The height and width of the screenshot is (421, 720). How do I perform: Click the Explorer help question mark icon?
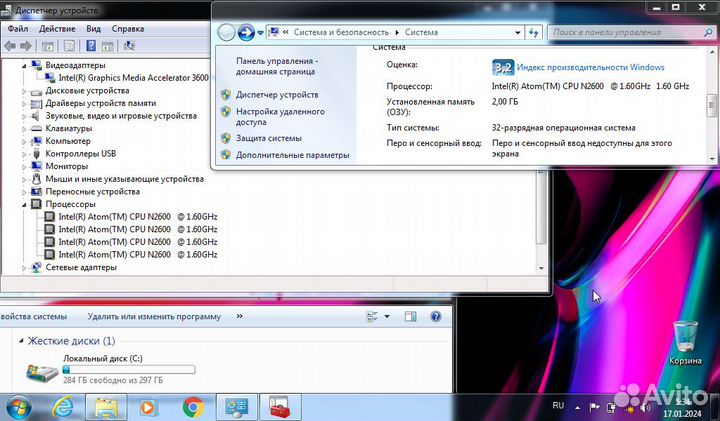[x=436, y=316]
